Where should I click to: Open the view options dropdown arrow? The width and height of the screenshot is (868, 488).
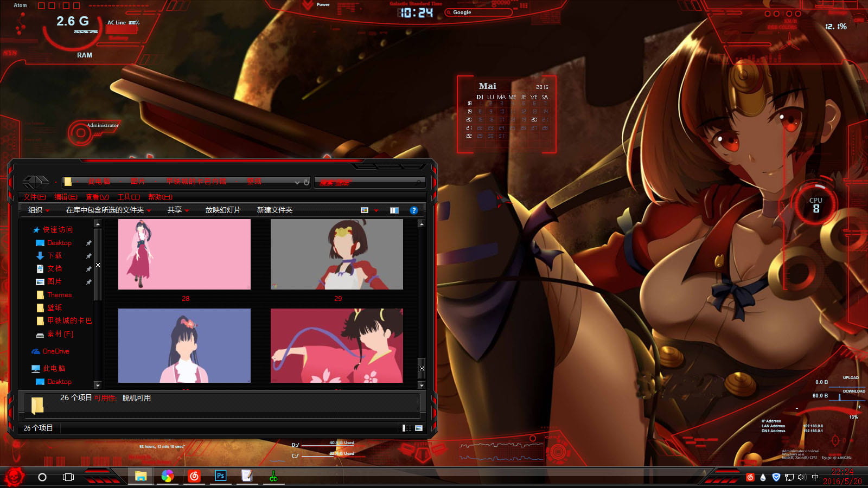tap(376, 210)
